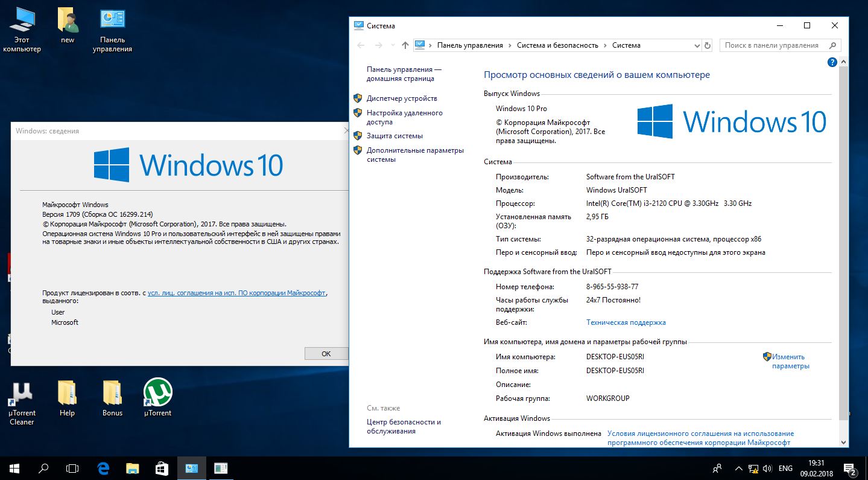The height and width of the screenshot is (480, 868).
Task: Click the search magnifier in Control Panel
Action: pyautogui.click(x=833, y=45)
